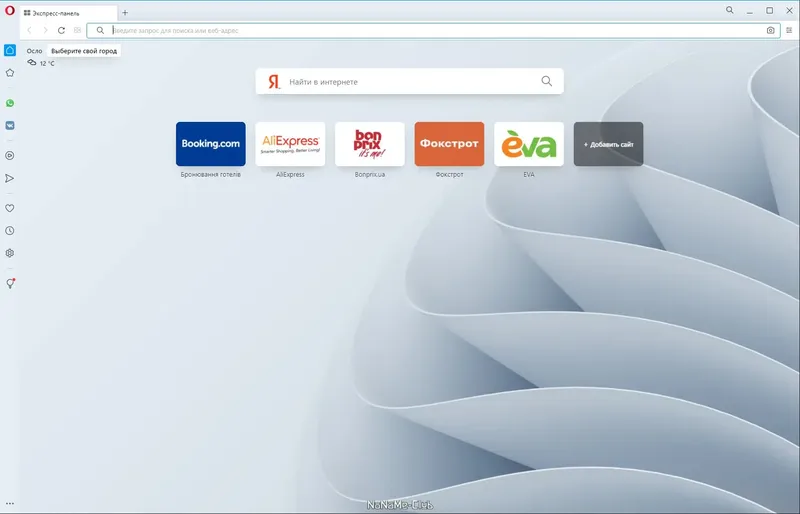
Task: Click the weather cloud icon
Action: pos(32,62)
